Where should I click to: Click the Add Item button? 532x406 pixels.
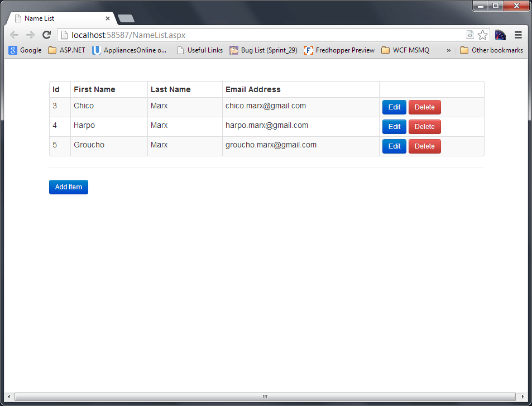pos(68,187)
